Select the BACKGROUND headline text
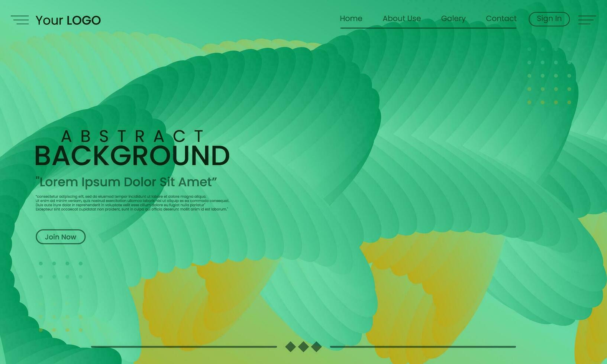Viewport: 607px width, 364px height. click(132, 156)
